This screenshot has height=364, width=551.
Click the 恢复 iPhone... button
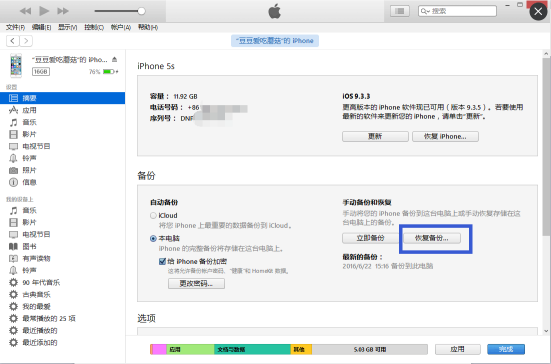(x=445, y=136)
